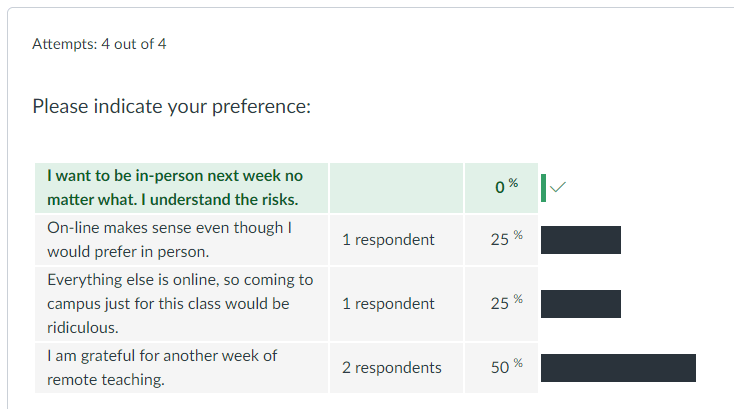Click the word 'ridiculous.' in the third answer
Image resolution: width=734 pixels, height=409 pixels.
[83, 327]
